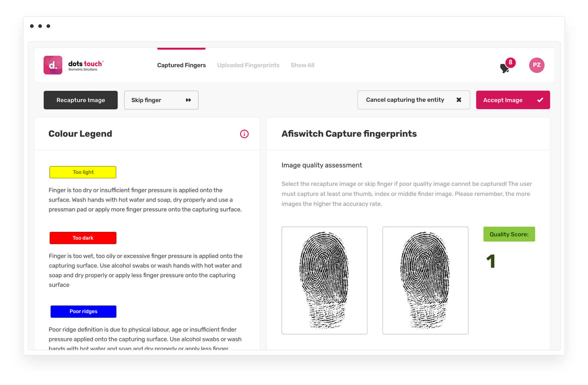588x385 pixels.
Task: Open the Show All tab
Action: 302,65
